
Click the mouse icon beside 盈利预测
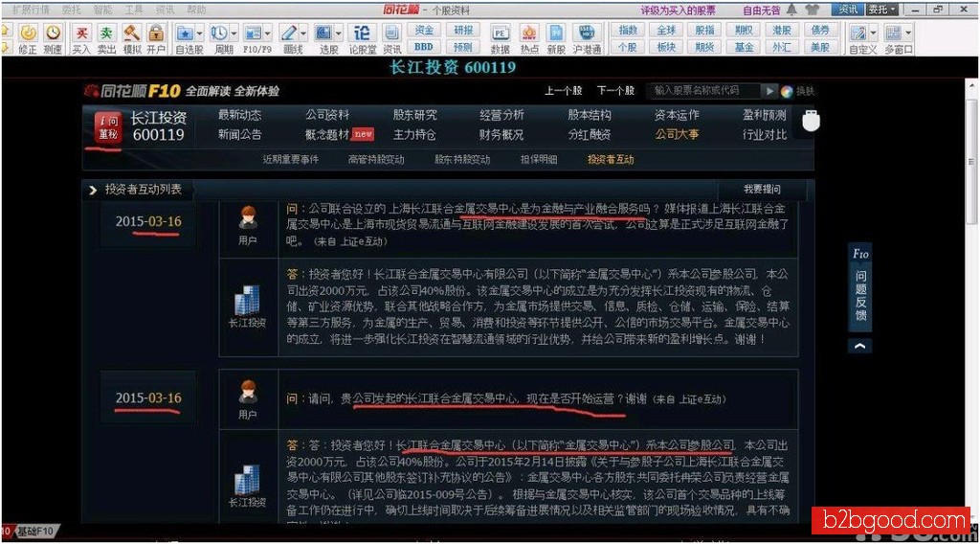811,121
